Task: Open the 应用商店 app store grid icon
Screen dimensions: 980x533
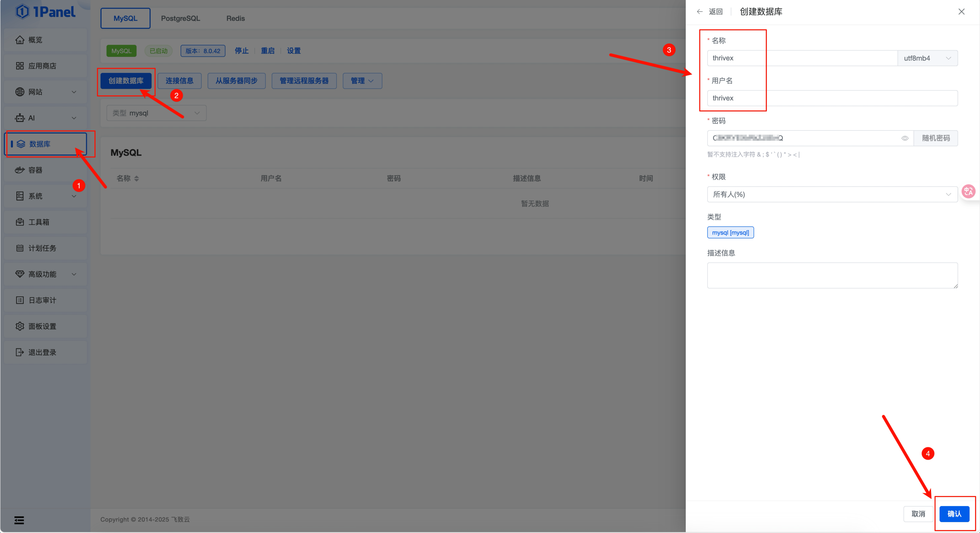Action: (x=20, y=66)
